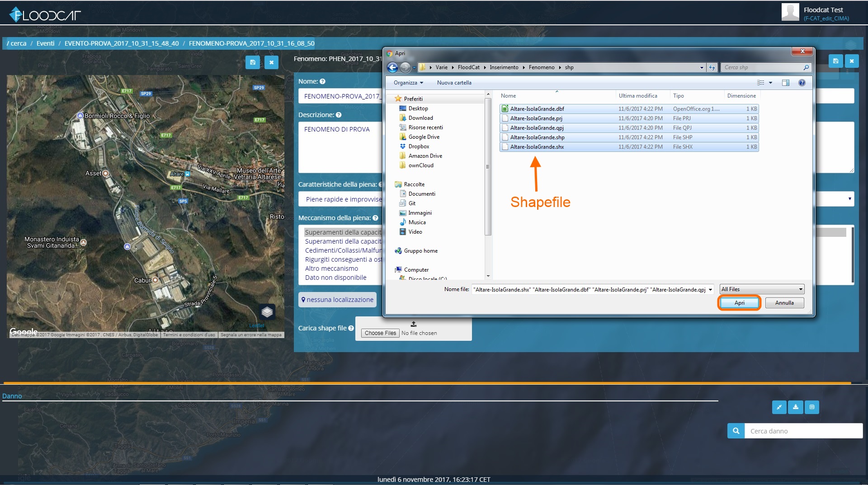Click the Cerca danno search magnifier icon
This screenshot has height=485, width=868.
736,431
